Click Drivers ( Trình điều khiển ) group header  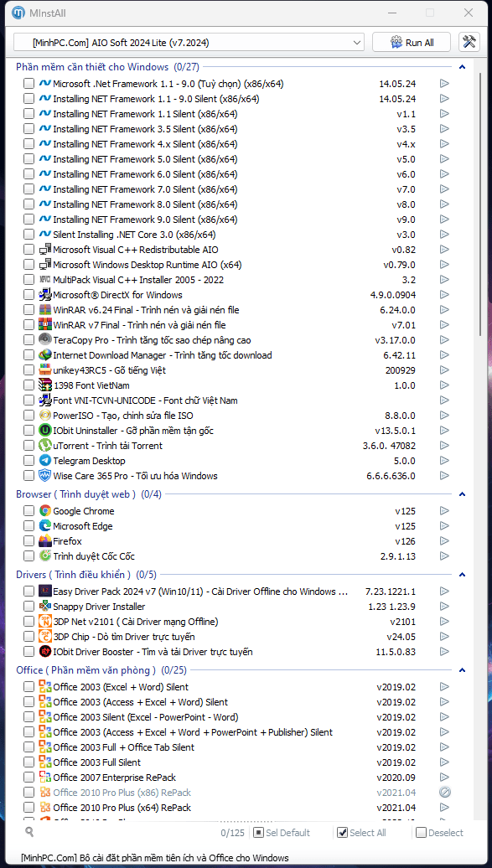pyautogui.click(x=86, y=575)
